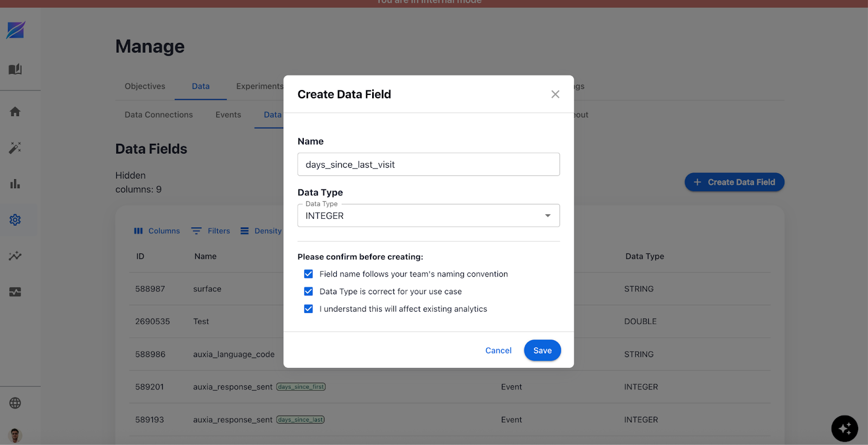Click Event cell in row 589193
868x445 pixels.
(512, 419)
